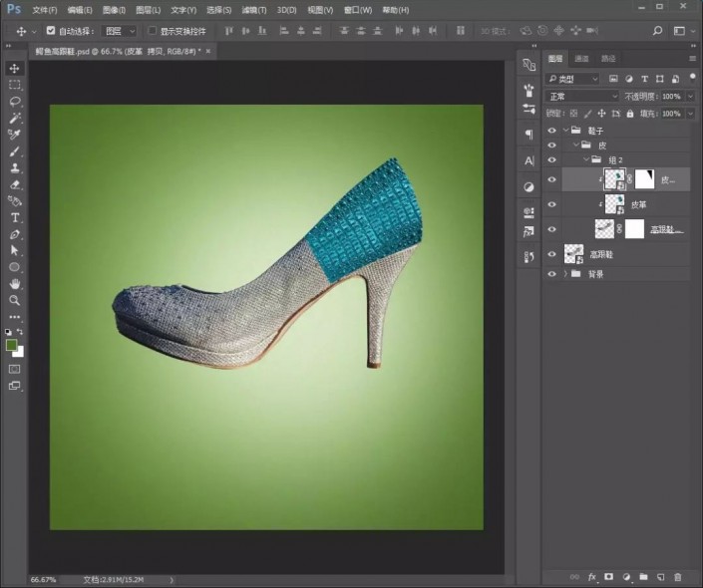
Task: Open the 图层 auto-select target dropdown
Action: pyautogui.click(x=119, y=31)
